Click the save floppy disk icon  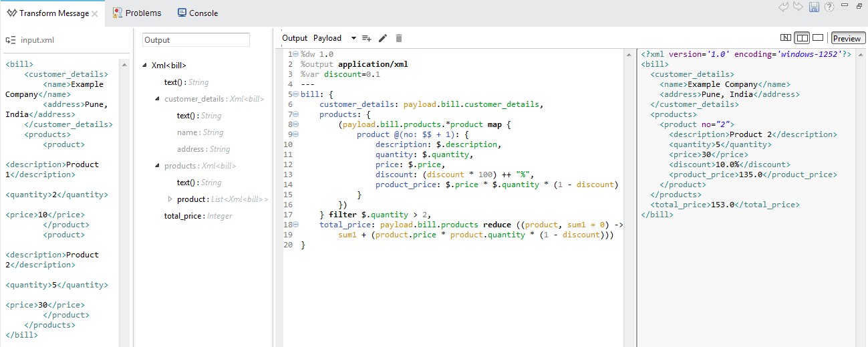point(814,7)
